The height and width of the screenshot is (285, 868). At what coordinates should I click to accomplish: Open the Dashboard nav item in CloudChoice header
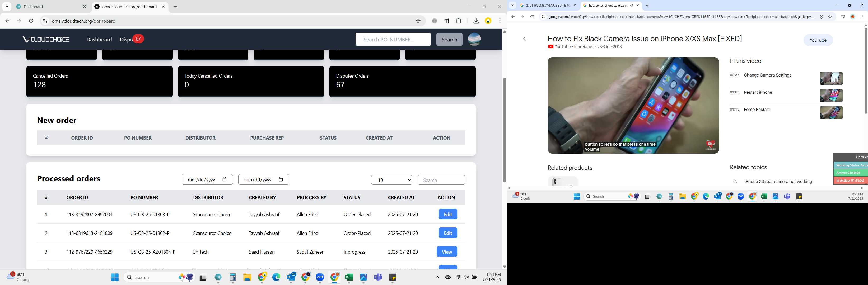[99, 40]
